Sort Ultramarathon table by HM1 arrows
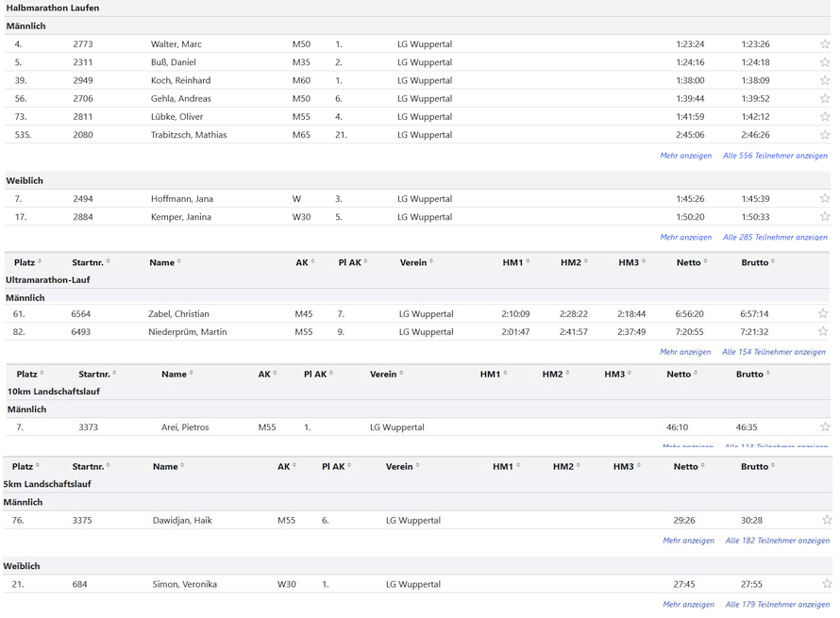 [x=529, y=262]
